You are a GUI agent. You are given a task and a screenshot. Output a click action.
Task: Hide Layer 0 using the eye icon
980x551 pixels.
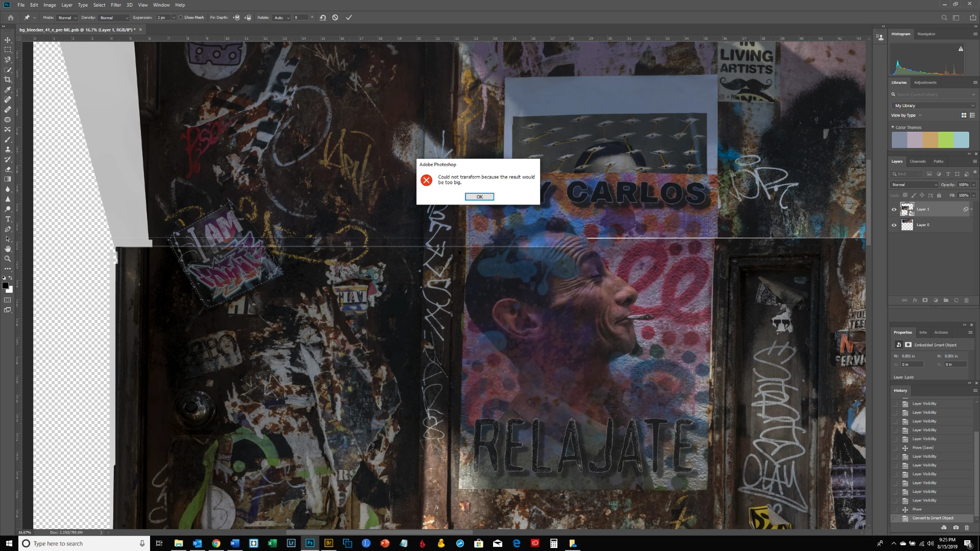click(894, 225)
